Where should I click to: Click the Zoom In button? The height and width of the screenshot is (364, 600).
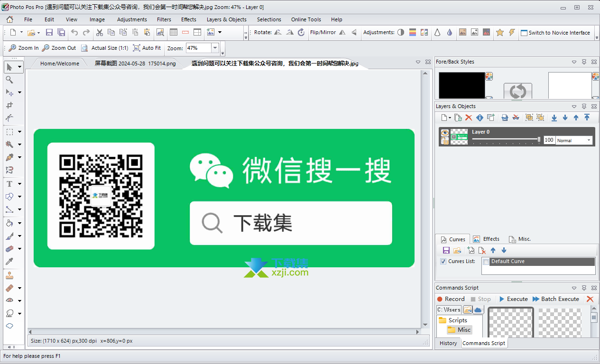click(24, 48)
